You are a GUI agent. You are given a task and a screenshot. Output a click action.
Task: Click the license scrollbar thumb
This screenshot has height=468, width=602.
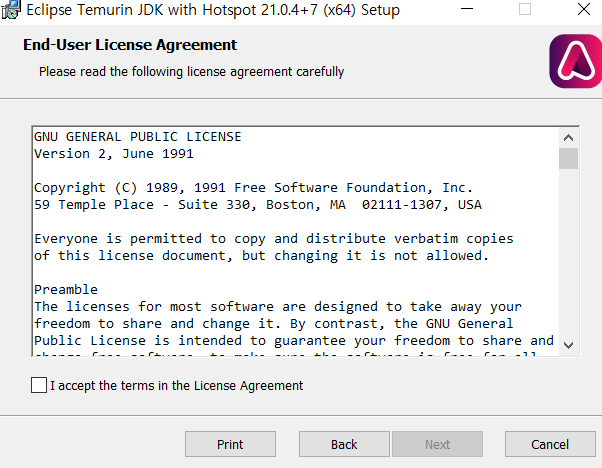(x=568, y=158)
